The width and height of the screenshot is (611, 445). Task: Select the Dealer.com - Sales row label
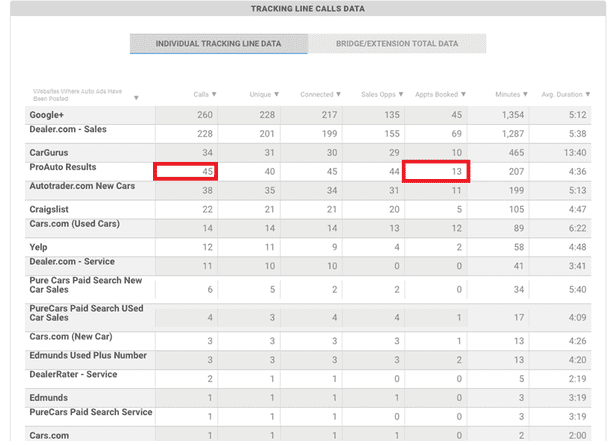click(x=68, y=129)
